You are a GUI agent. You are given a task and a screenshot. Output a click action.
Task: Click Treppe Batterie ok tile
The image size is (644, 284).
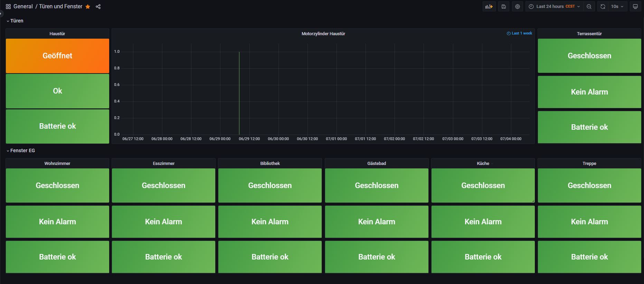click(x=589, y=257)
